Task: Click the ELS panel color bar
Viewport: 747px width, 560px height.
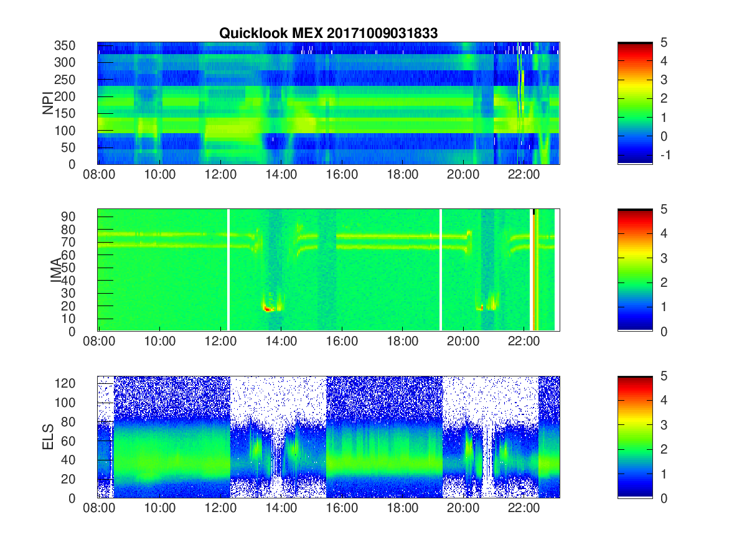Action: pyautogui.click(x=635, y=437)
